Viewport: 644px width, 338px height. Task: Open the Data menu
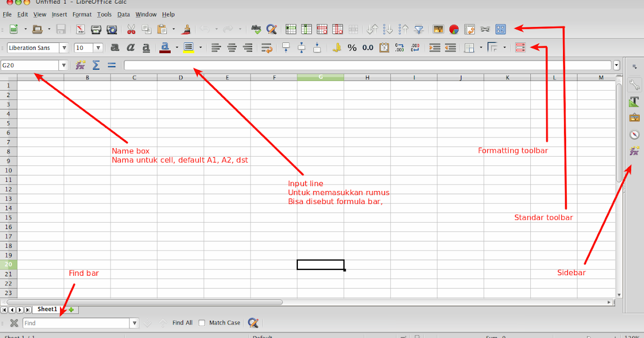click(x=123, y=14)
